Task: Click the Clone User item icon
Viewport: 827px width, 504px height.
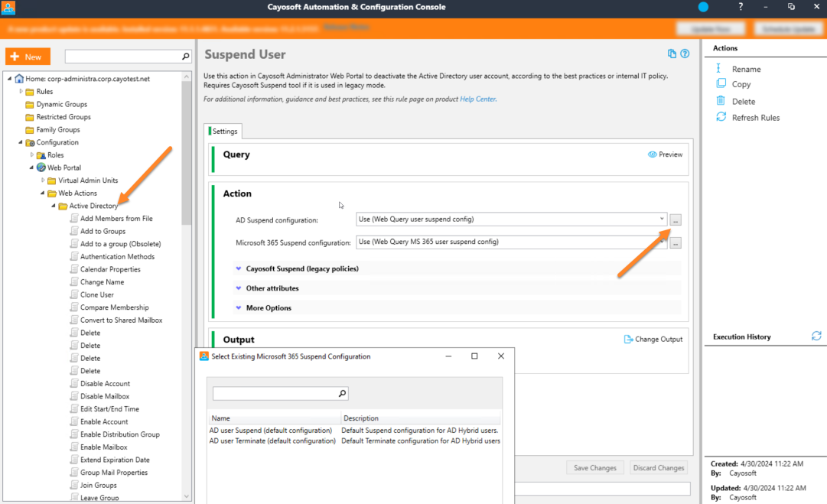Action: pos(74,294)
